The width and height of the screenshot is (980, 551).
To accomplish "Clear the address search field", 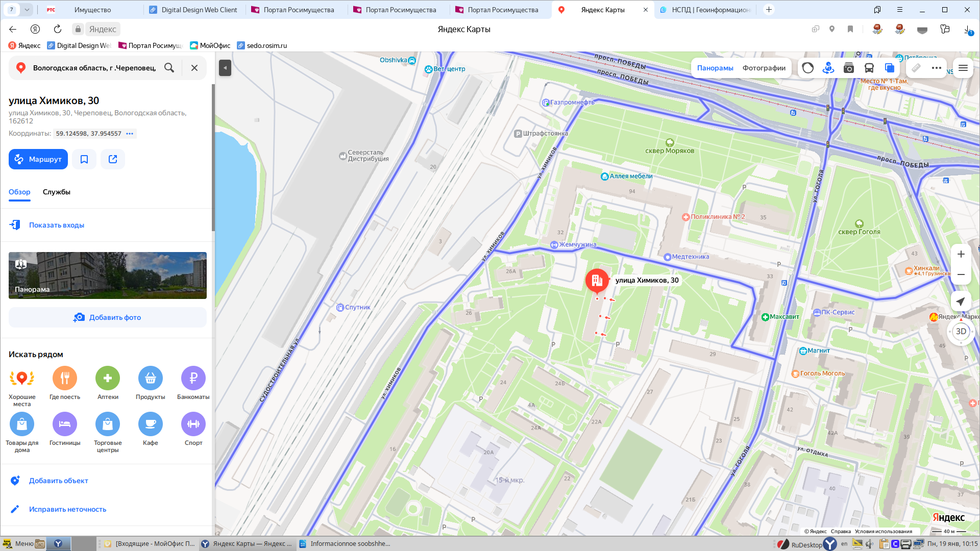I will [194, 68].
